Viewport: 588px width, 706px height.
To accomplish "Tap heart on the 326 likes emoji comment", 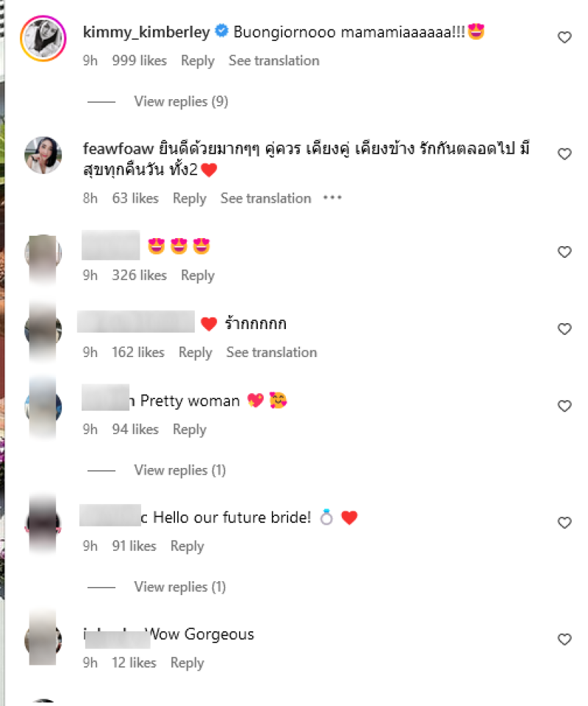I will point(564,252).
